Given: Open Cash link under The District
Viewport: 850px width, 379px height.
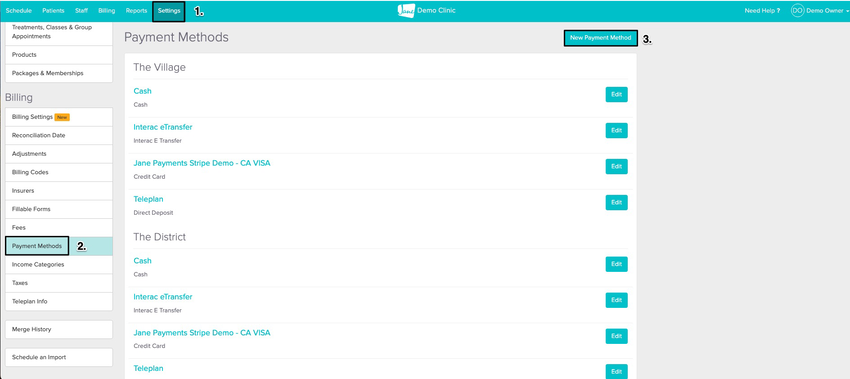Looking at the screenshot, I should pos(142,261).
